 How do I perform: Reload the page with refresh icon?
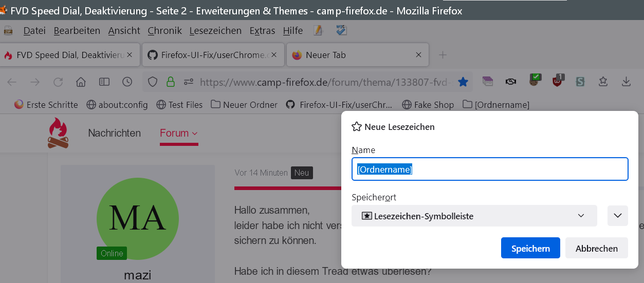coord(58,82)
